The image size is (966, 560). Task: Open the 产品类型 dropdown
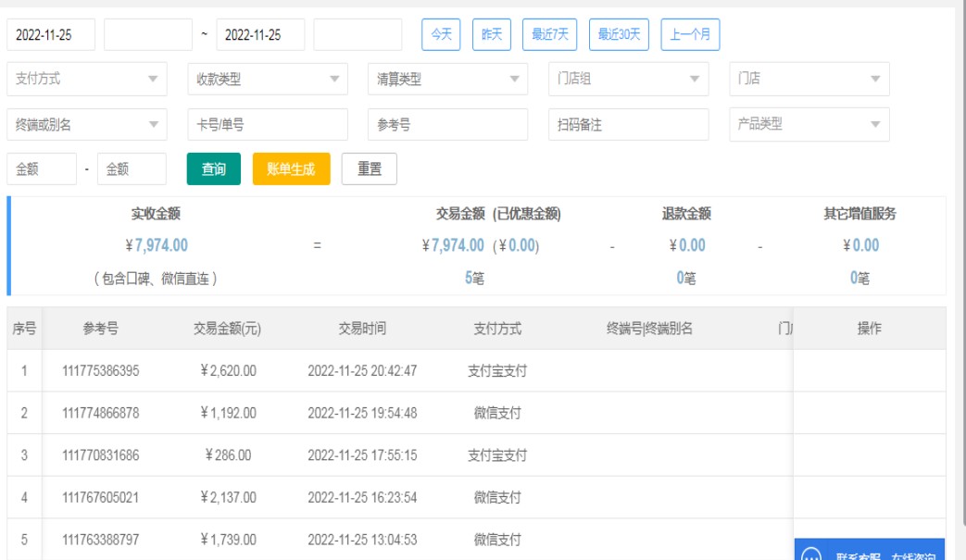809,125
